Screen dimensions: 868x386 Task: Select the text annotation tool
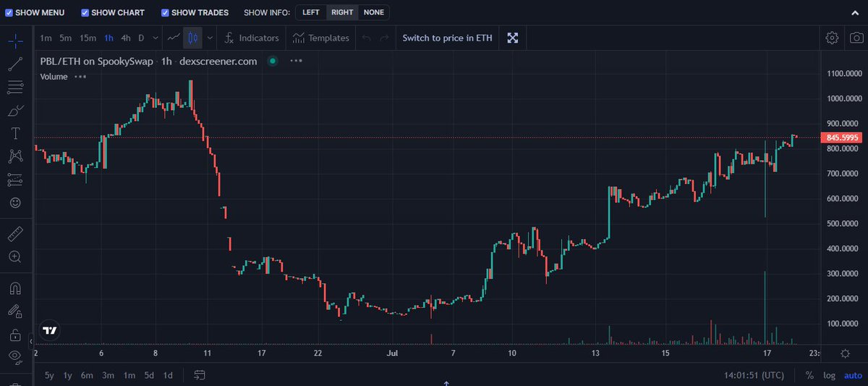tap(15, 134)
